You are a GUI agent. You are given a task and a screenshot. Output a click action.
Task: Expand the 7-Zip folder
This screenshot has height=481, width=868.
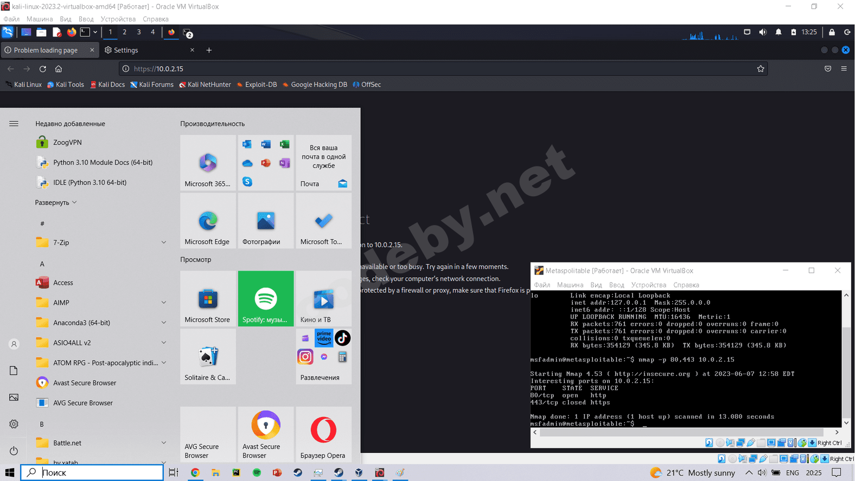[163, 242]
